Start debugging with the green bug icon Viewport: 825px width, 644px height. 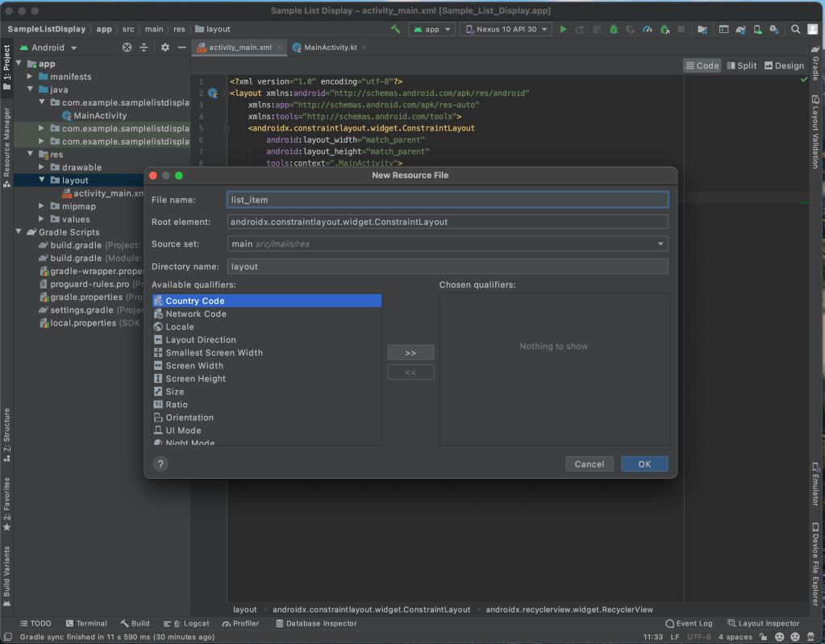(x=614, y=29)
